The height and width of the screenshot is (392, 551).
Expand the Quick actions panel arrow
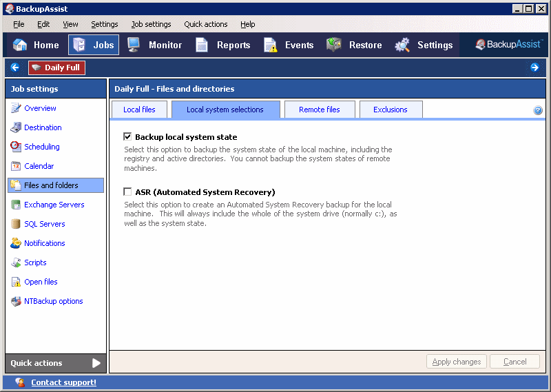96,363
